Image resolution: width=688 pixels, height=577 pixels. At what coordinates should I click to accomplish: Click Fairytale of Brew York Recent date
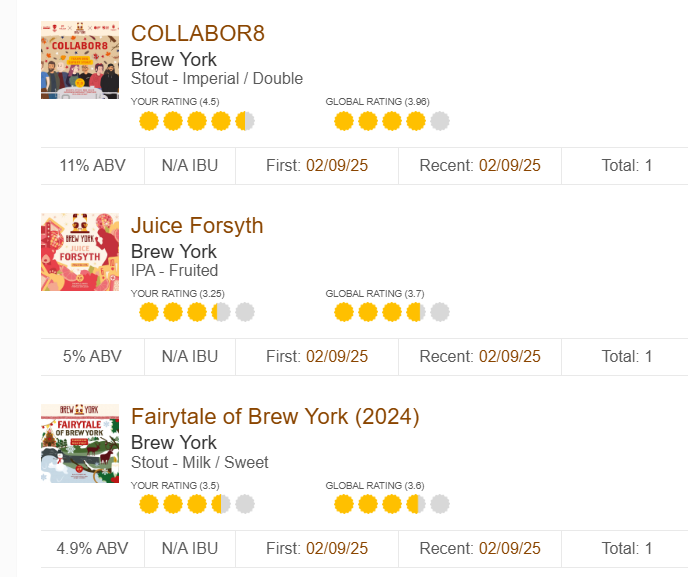pos(510,548)
